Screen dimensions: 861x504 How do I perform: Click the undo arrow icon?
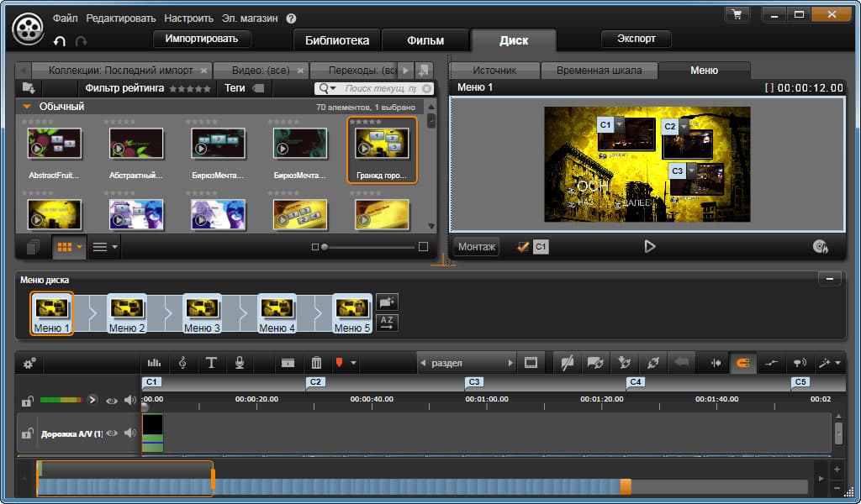click(x=60, y=40)
